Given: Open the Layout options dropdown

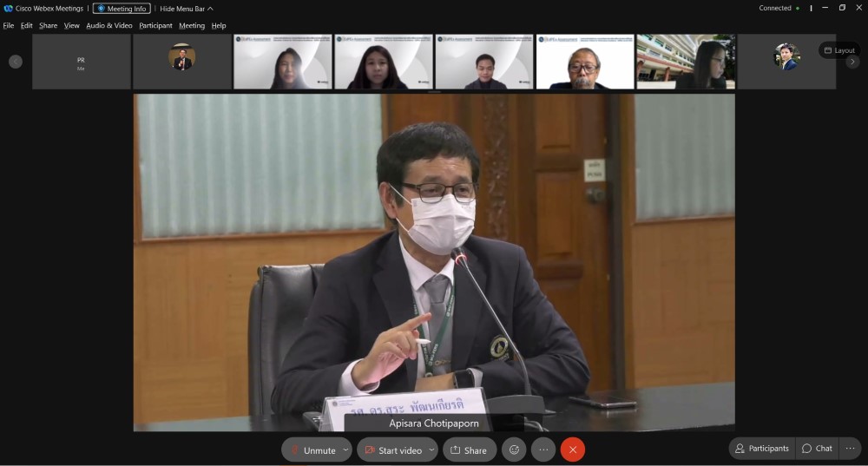Looking at the screenshot, I should click(839, 50).
